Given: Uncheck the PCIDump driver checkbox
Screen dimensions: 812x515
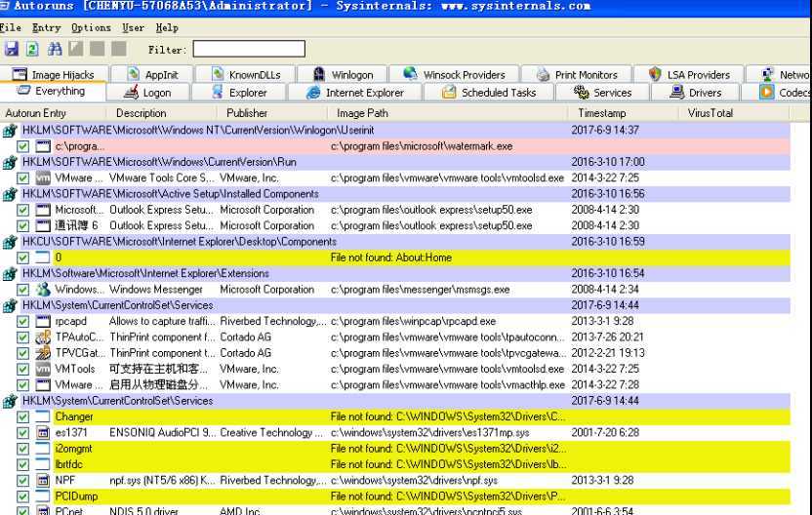Looking at the screenshot, I should pyautogui.click(x=22, y=496).
